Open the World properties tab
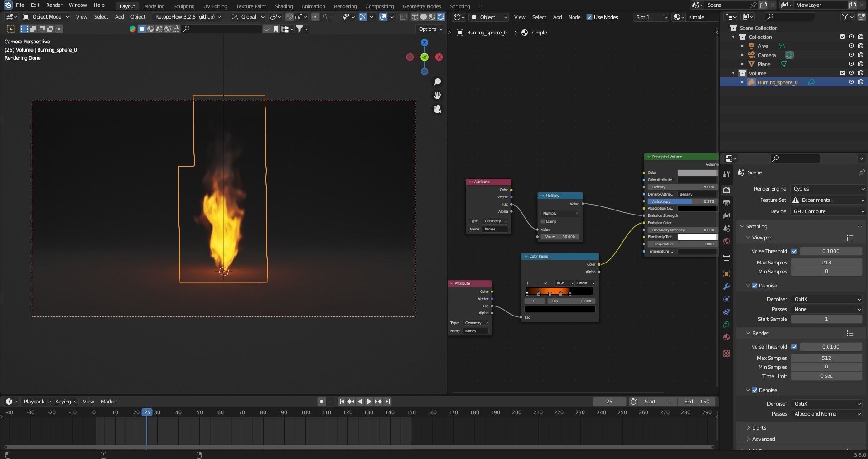This screenshot has height=459, width=868. 727,241
